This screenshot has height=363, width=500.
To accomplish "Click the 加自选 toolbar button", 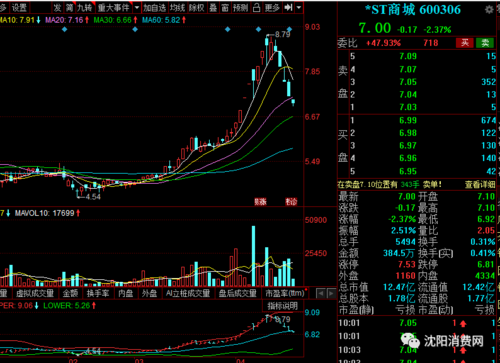I will tap(155, 7).
